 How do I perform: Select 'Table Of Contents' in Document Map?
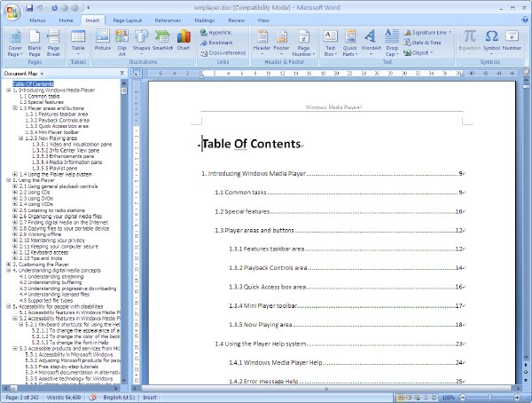(33, 84)
